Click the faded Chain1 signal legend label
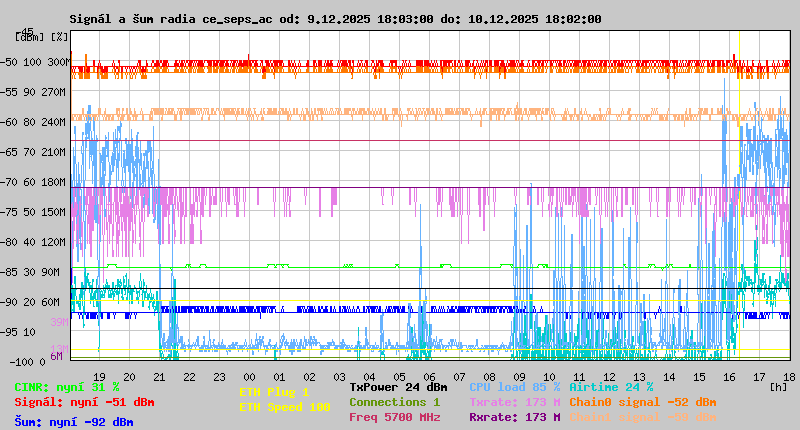Screen dimensions: 800x430 642,417
